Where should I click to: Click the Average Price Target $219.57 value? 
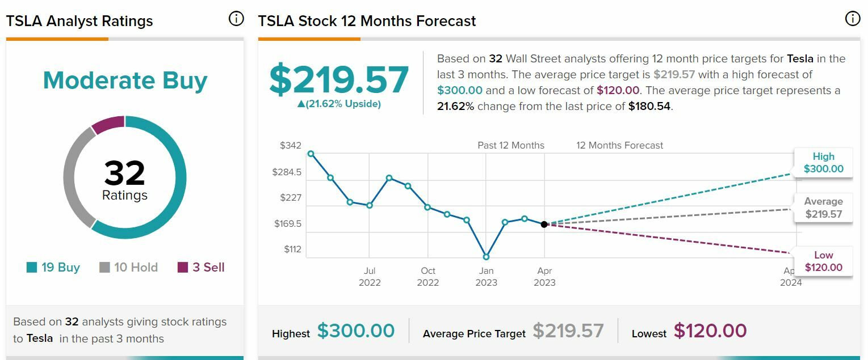(568, 331)
